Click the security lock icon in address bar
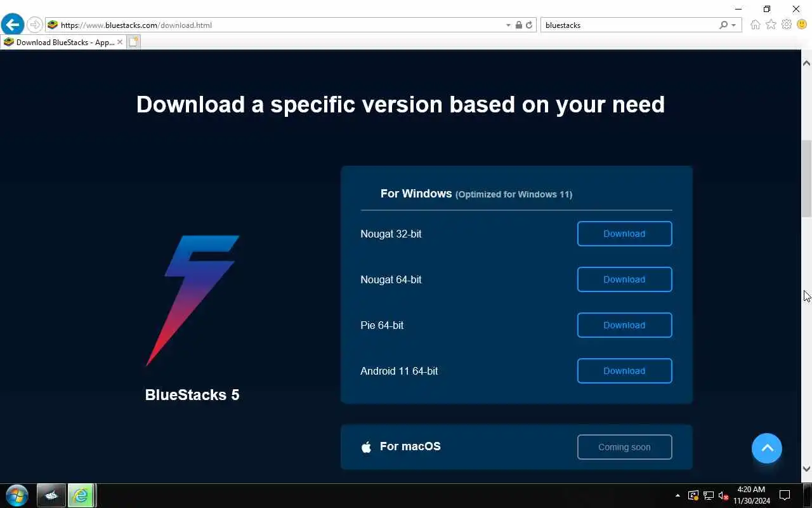 [x=519, y=25]
